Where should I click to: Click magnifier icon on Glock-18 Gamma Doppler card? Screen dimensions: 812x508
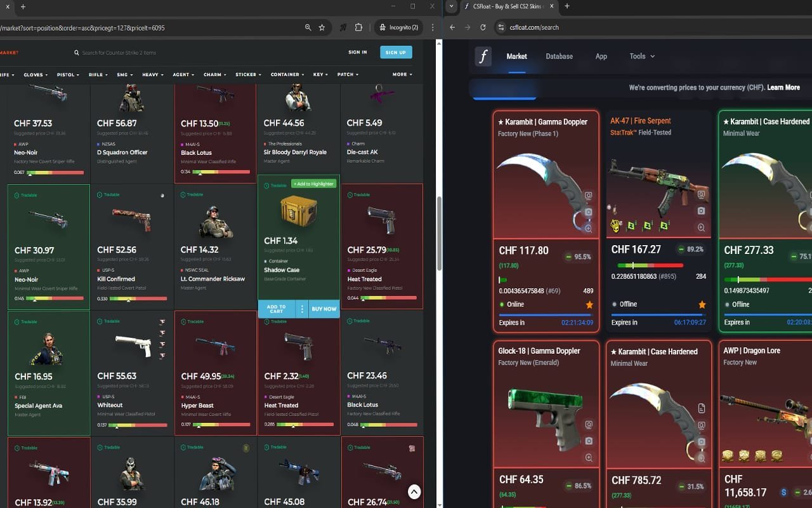(x=589, y=458)
